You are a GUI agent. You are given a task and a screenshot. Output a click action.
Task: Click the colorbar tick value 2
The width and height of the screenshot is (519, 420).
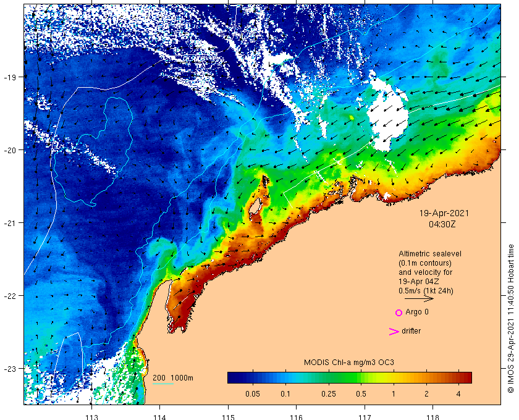tap(426, 394)
